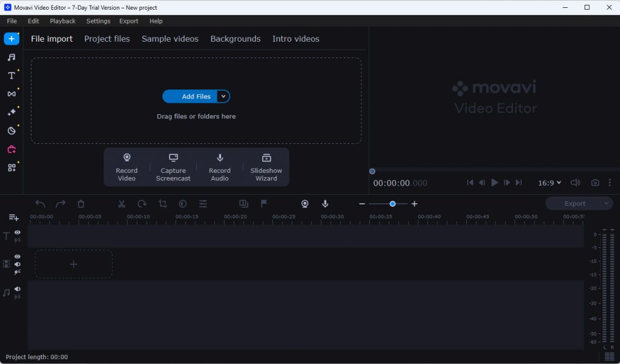Mute the audio track speaker
Screen dimensions: 620x364
(x=18, y=289)
